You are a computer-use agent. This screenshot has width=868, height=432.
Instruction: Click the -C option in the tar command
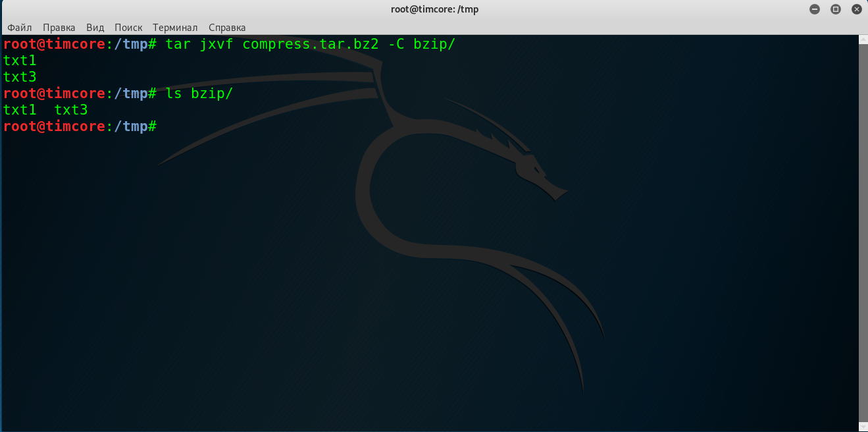click(x=395, y=44)
